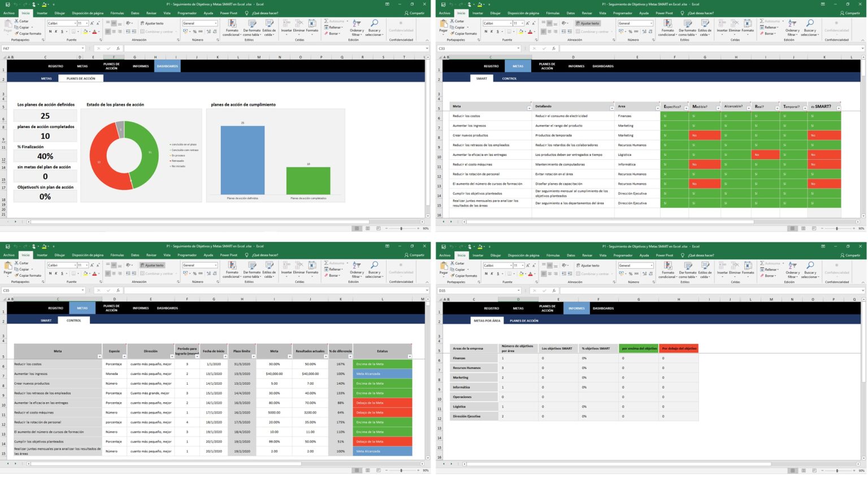Select the CONTROL sub-tab in the top-right SMART sheet
This screenshot has height=479, width=868.
509,79
